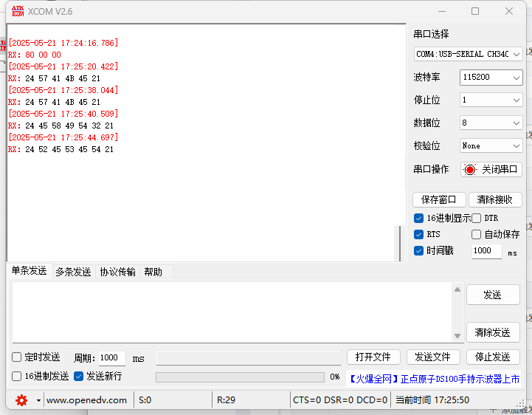Image resolution: width=532 pixels, height=415 pixels.
Task: Enable the 定时发送 checkbox
Action: click(x=17, y=357)
